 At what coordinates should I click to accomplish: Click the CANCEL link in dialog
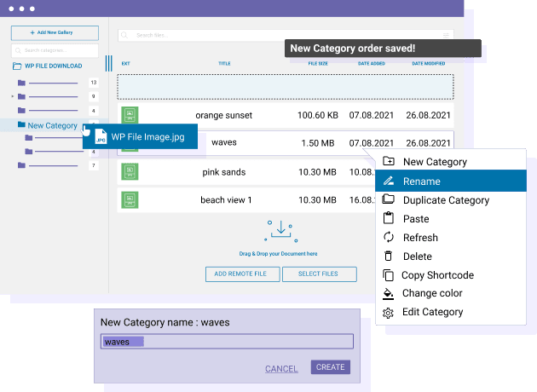point(281,369)
